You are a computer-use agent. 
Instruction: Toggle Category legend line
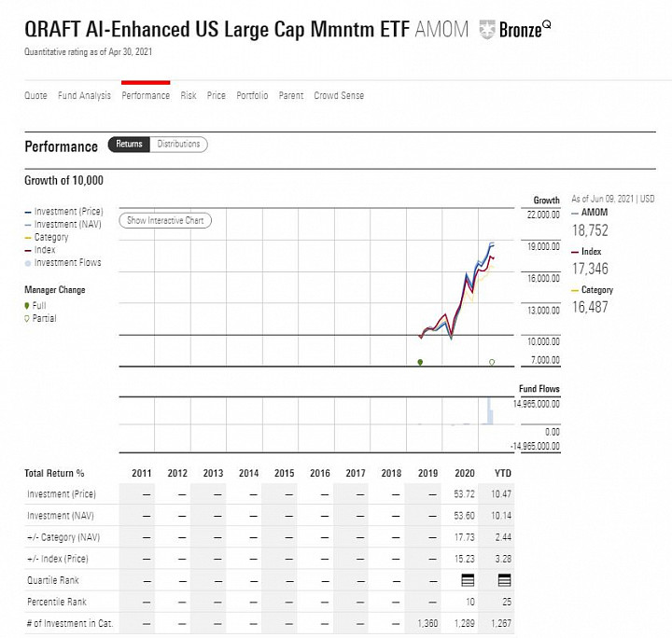tap(47, 237)
